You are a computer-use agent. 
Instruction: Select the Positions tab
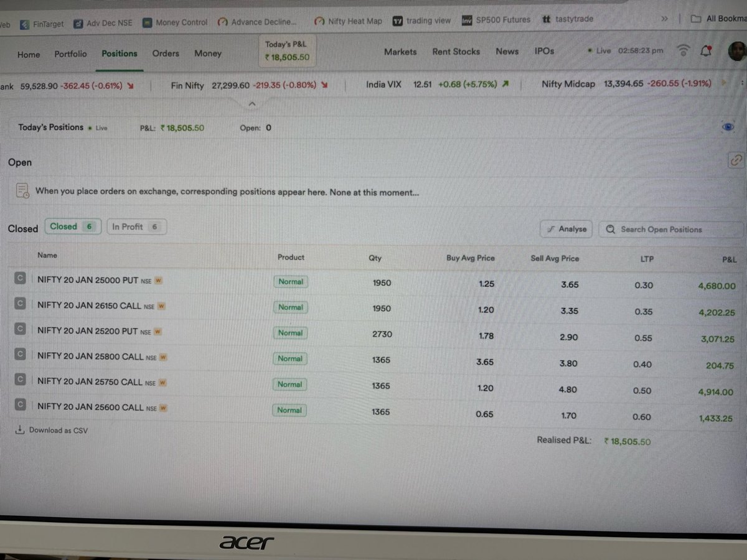120,54
